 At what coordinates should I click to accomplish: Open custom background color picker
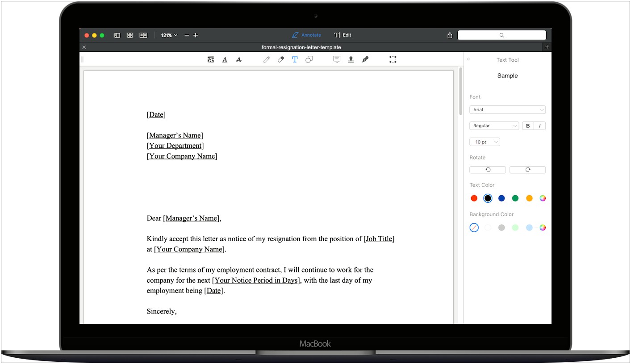point(543,228)
